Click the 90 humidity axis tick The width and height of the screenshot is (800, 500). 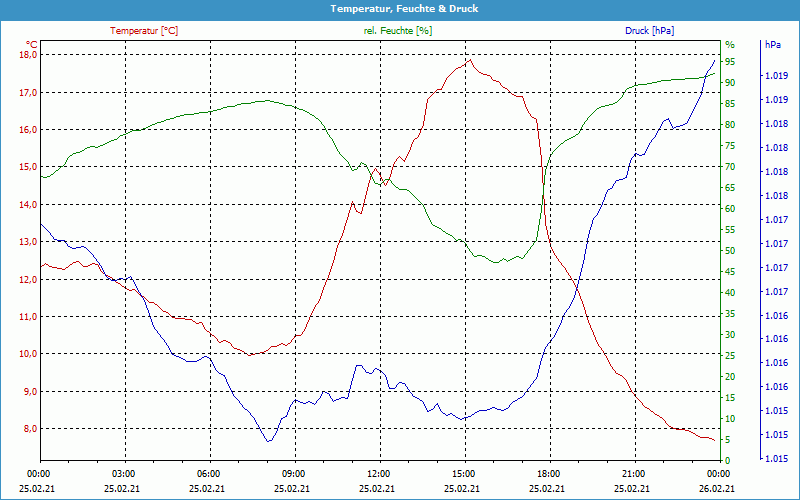pyautogui.click(x=730, y=83)
